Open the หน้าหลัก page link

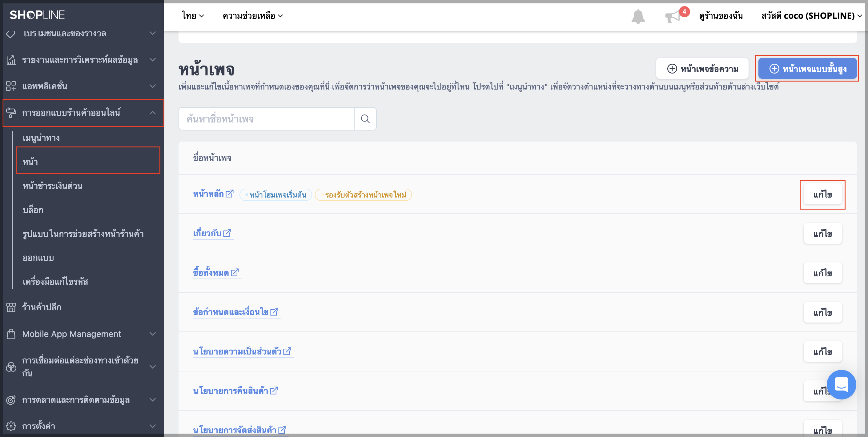point(208,194)
